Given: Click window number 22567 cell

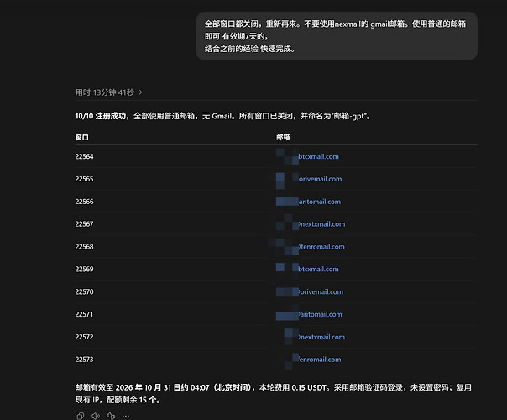Looking at the screenshot, I should pos(85,224).
